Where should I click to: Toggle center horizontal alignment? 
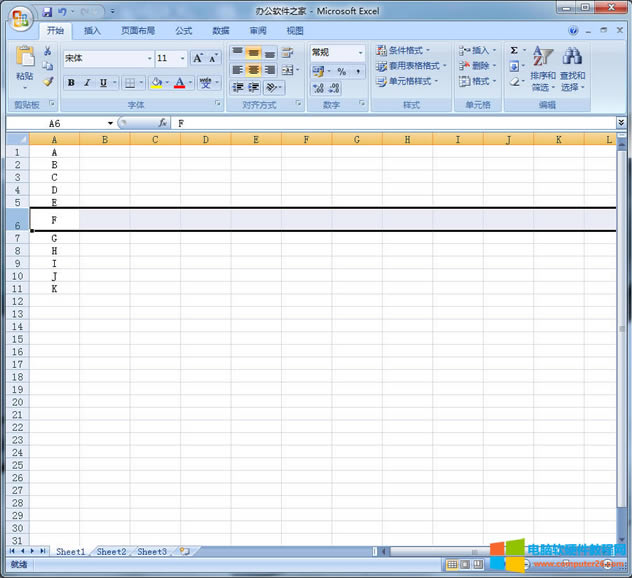point(254,70)
